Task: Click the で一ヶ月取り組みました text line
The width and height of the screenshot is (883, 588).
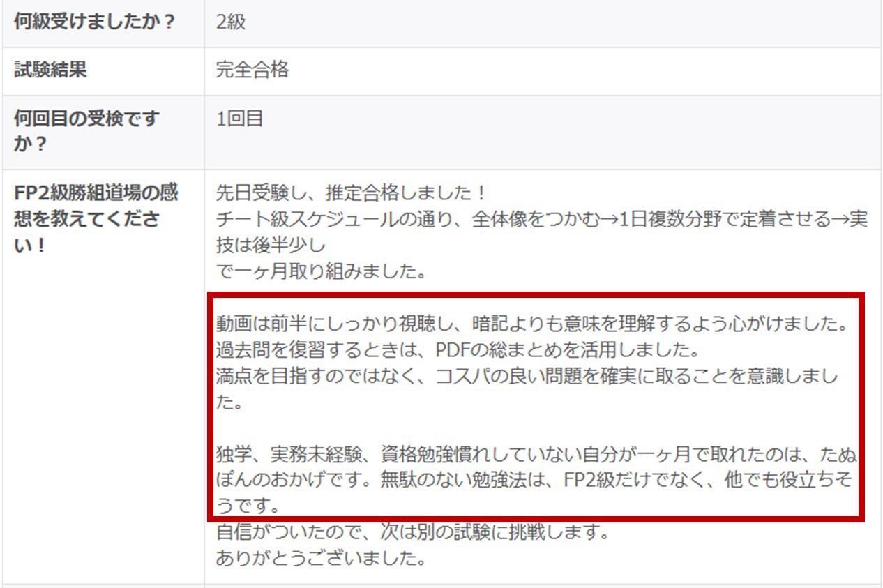Action: click(x=322, y=271)
